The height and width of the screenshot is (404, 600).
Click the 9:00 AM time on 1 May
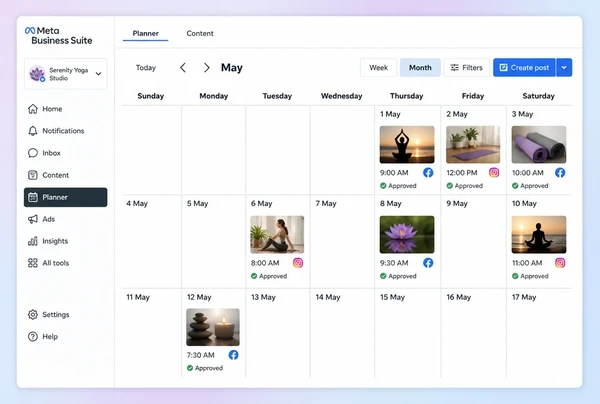click(394, 173)
